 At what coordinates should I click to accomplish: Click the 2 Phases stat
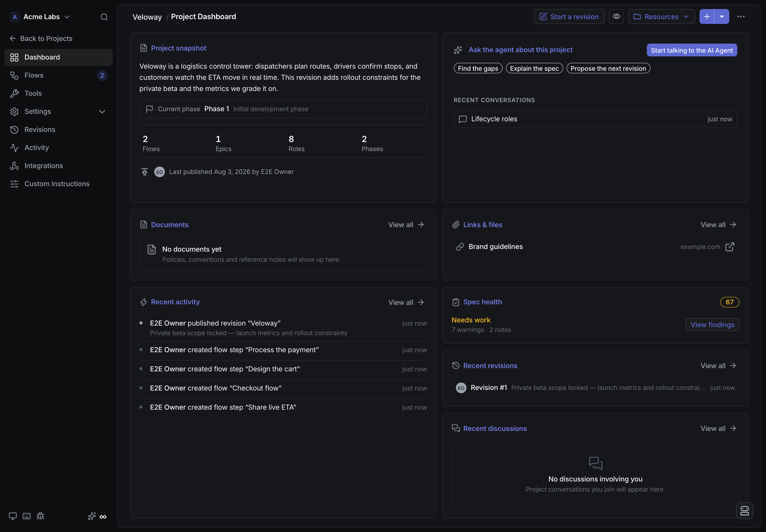click(372, 143)
